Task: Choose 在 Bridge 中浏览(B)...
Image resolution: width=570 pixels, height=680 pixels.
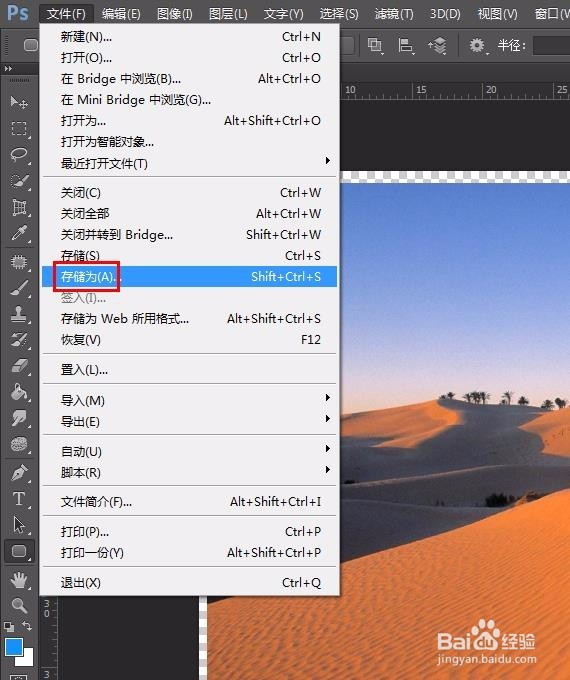Action: (189, 78)
